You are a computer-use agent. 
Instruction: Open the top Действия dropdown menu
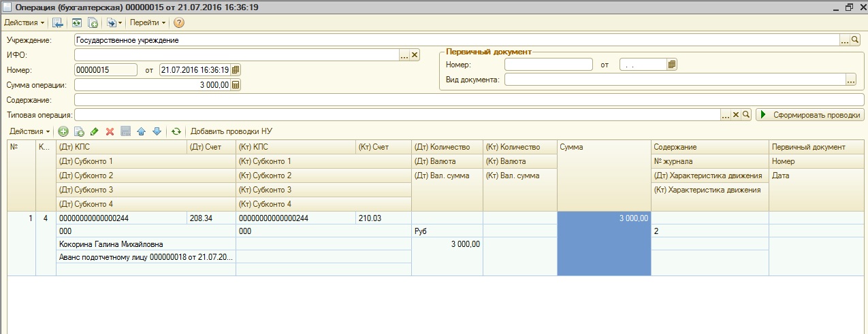(25, 22)
